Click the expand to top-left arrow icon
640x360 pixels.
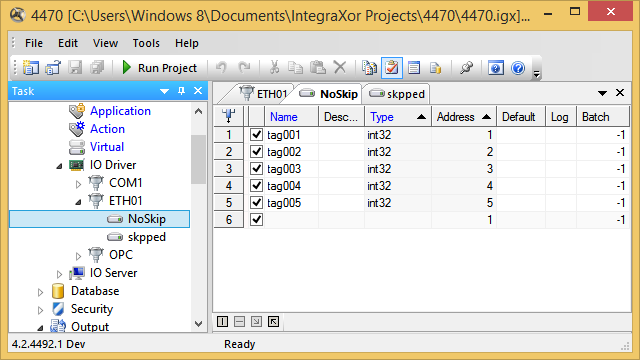tap(273, 322)
